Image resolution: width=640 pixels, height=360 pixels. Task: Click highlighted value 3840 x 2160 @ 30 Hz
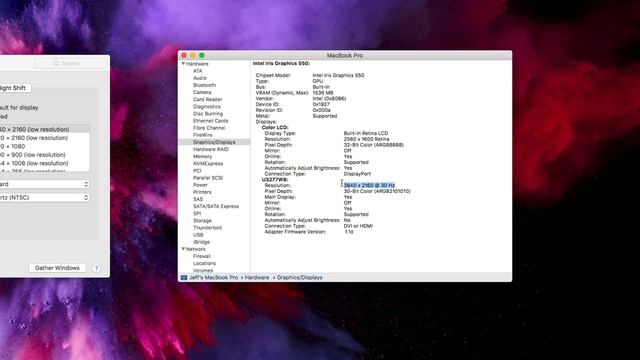(x=369, y=185)
